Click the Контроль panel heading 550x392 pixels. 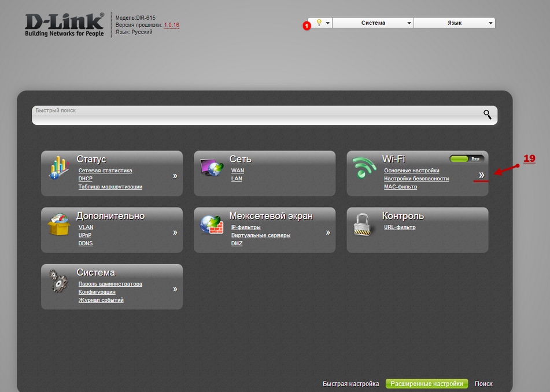click(x=403, y=216)
